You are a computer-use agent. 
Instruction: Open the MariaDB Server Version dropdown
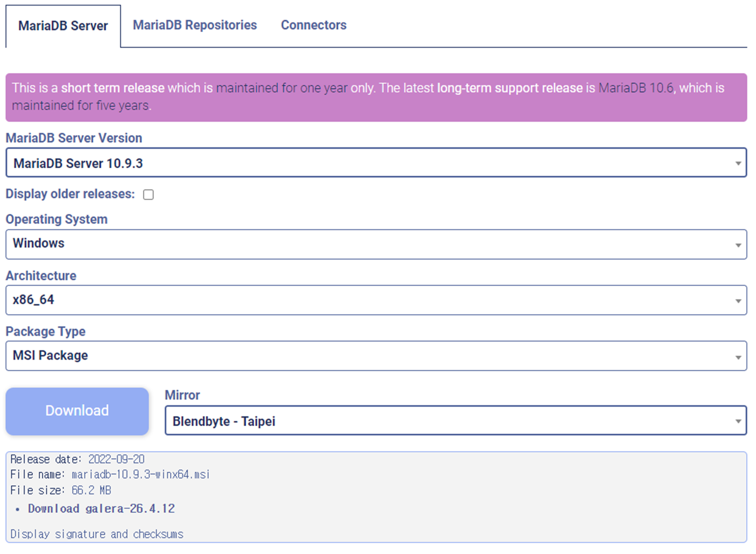[376, 163]
